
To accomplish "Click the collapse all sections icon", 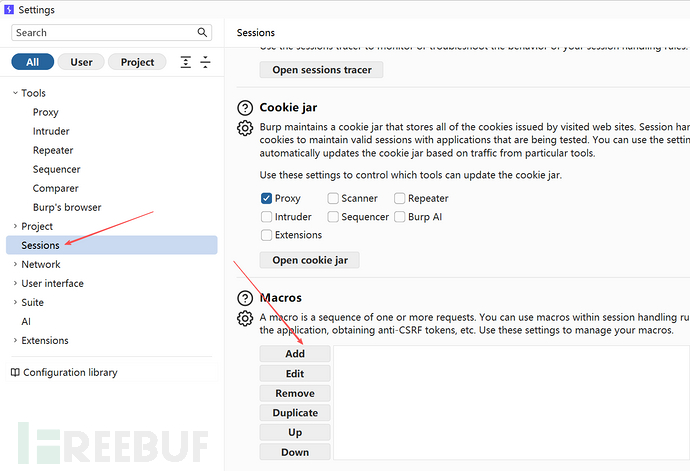I will (x=205, y=62).
